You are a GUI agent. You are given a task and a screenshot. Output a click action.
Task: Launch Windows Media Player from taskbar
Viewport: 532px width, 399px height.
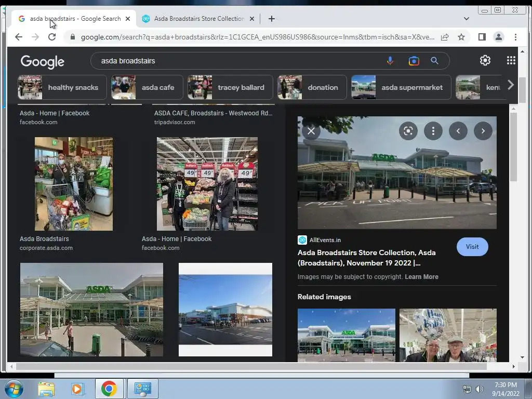click(x=77, y=389)
